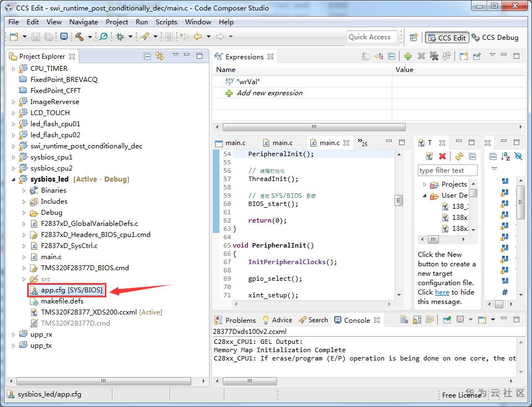Toggle pin console icon in Console toolbar
532x407 pixels.
(x=446, y=320)
